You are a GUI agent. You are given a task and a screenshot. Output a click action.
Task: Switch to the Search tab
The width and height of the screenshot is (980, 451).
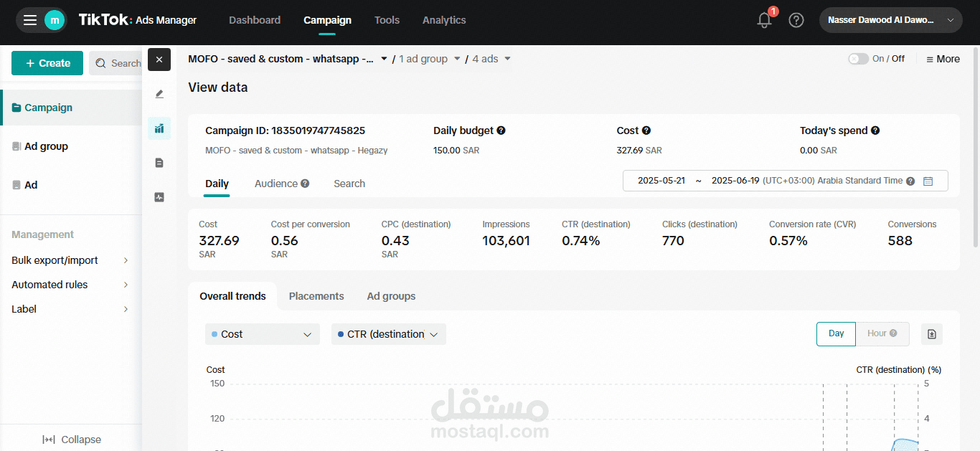[x=349, y=184]
